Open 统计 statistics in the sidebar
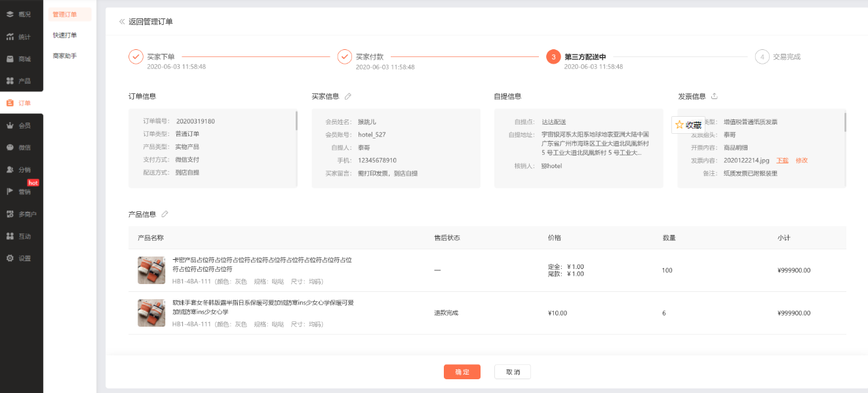This screenshot has height=393, width=868. point(21,37)
